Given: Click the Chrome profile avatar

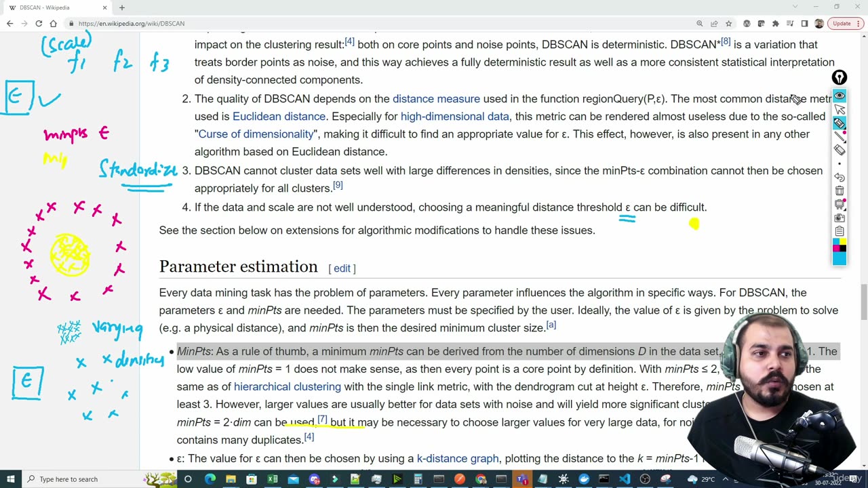Looking at the screenshot, I should (818, 24).
